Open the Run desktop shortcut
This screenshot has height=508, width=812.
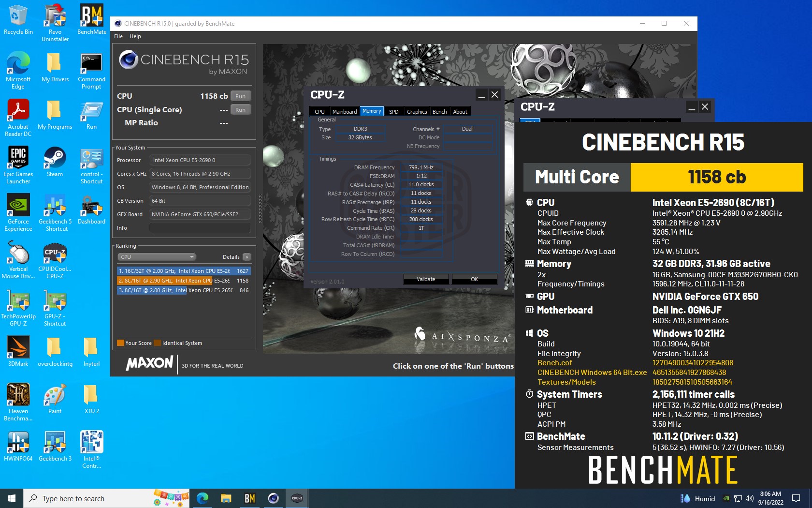click(x=92, y=115)
